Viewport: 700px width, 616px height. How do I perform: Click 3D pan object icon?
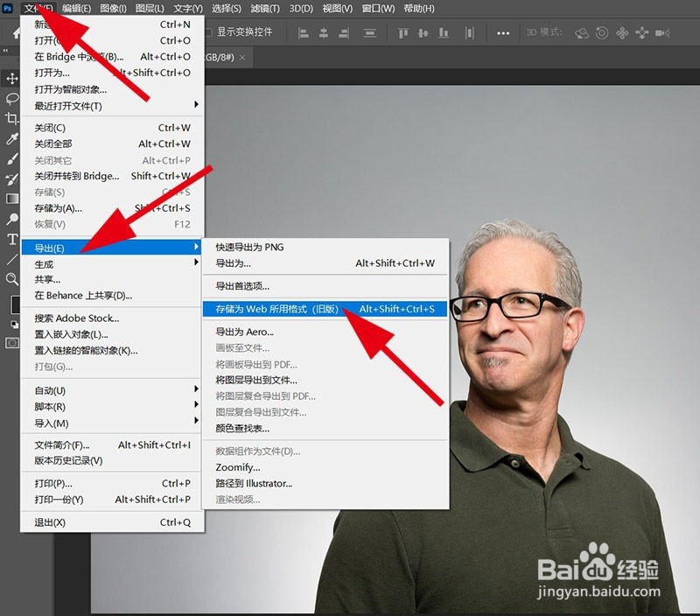click(x=622, y=33)
